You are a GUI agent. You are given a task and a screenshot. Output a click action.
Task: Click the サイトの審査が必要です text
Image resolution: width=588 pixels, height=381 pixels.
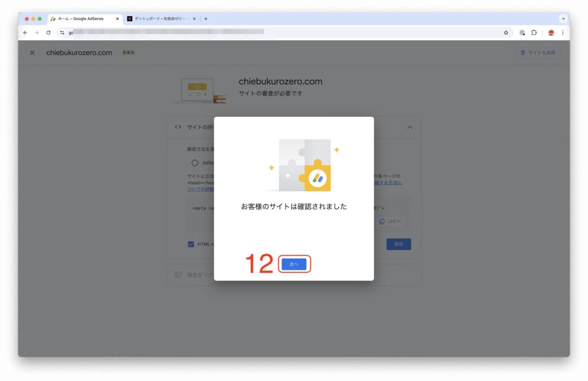pos(270,93)
